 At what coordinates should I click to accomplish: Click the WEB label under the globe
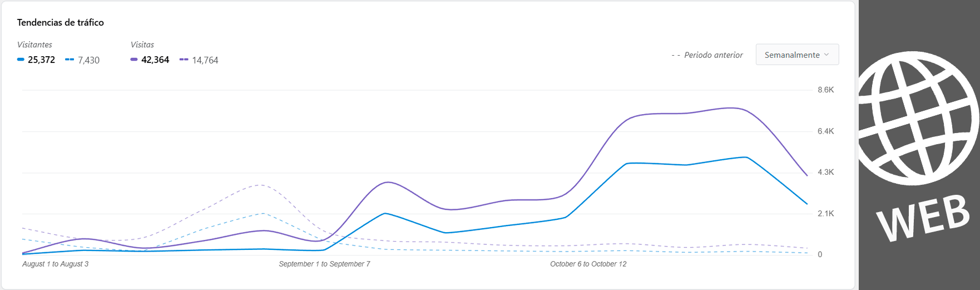tap(923, 218)
